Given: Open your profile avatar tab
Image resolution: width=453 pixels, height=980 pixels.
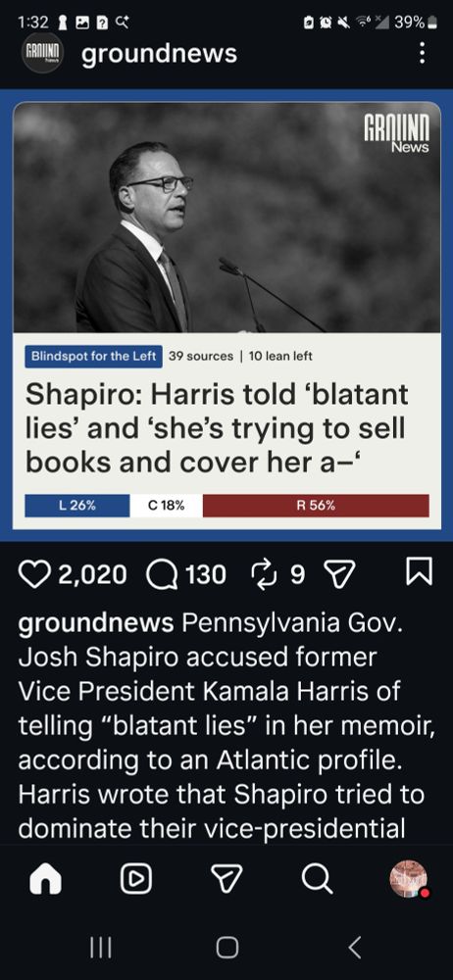Looking at the screenshot, I should coord(408,879).
